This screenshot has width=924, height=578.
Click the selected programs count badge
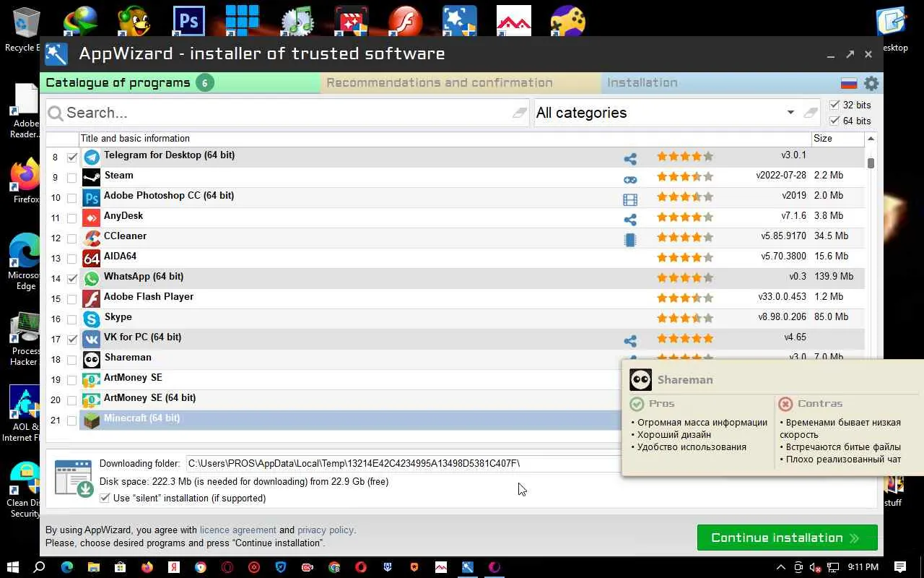204,83
